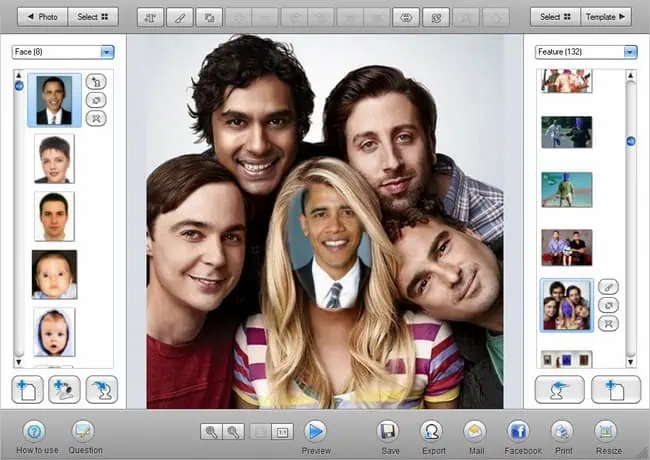Image resolution: width=650 pixels, height=460 pixels.
Task: Click the Template forward button
Action: coord(606,17)
